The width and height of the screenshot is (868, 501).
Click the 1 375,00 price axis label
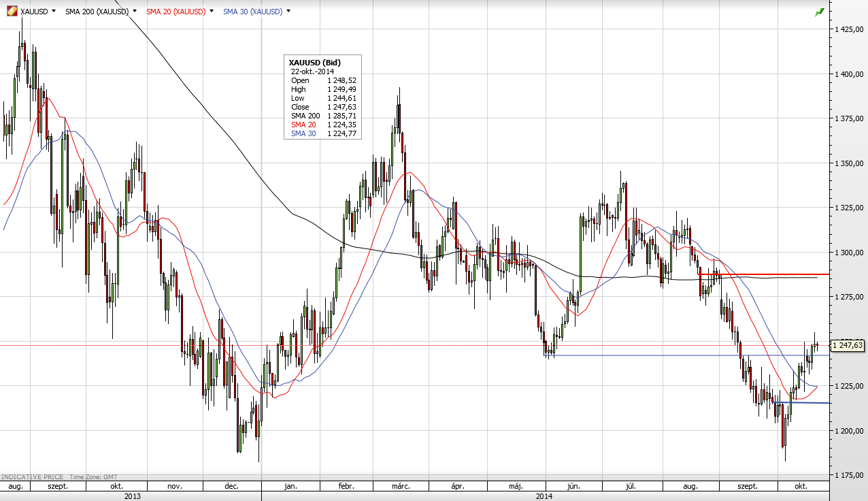coord(850,118)
